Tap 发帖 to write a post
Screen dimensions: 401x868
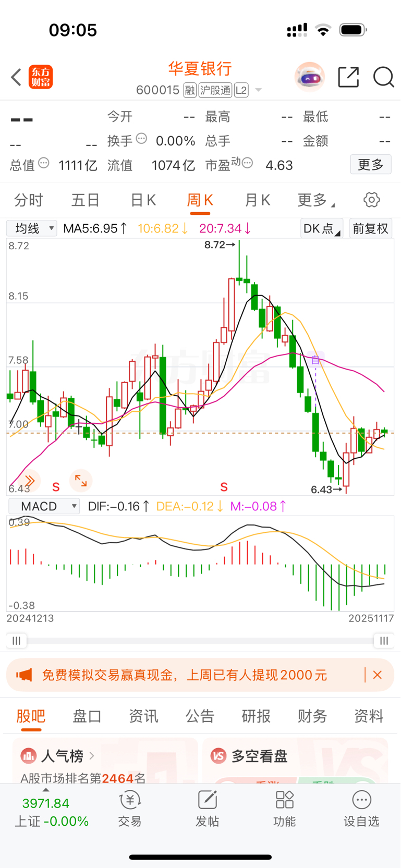pos(207,809)
